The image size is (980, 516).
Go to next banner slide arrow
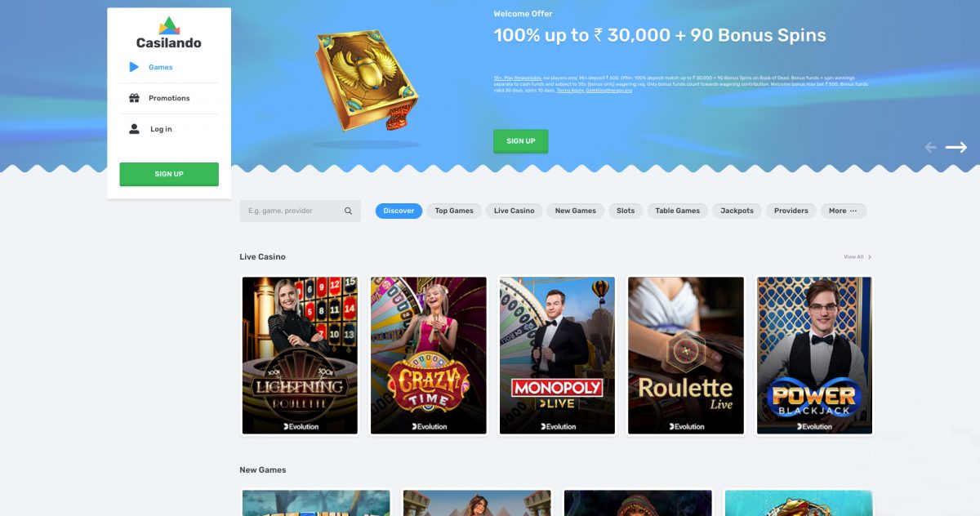tap(956, 147)
